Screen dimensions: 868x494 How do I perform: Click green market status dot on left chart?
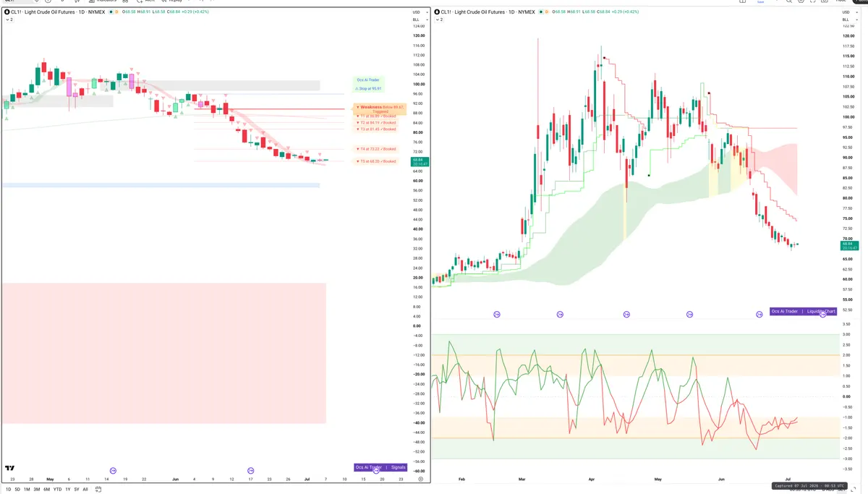111,12
